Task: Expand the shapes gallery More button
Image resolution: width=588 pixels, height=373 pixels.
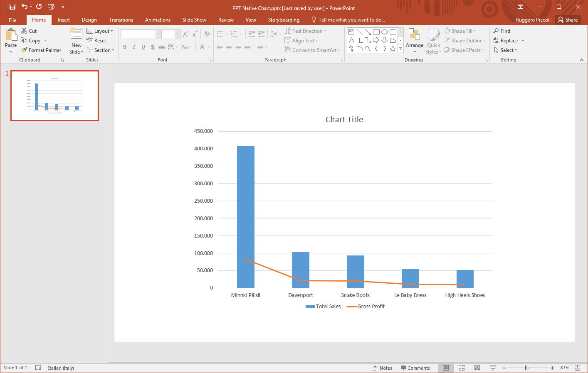Action: tap(401, 49)
